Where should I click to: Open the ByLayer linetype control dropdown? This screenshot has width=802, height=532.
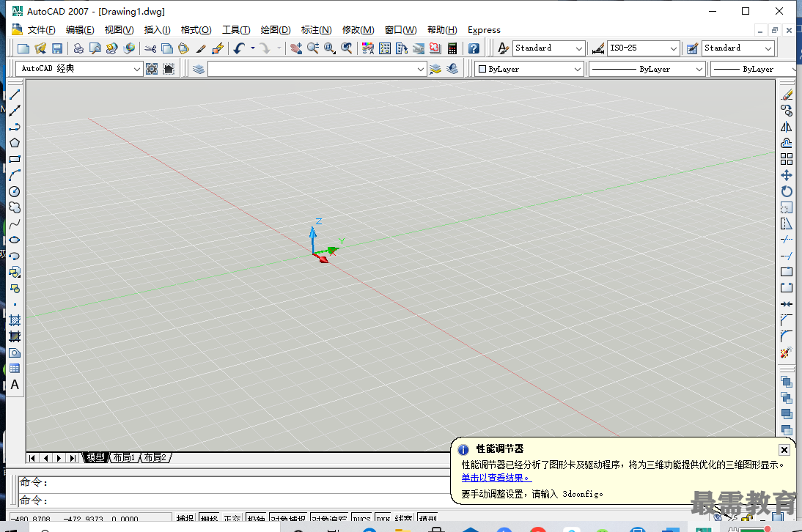647,69
